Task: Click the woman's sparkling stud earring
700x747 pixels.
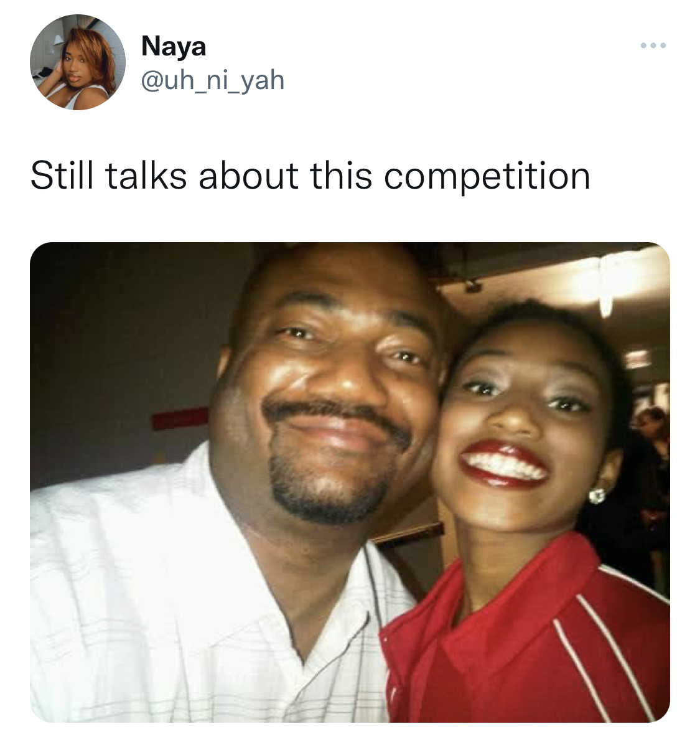Action: click(x=596, y=495)
